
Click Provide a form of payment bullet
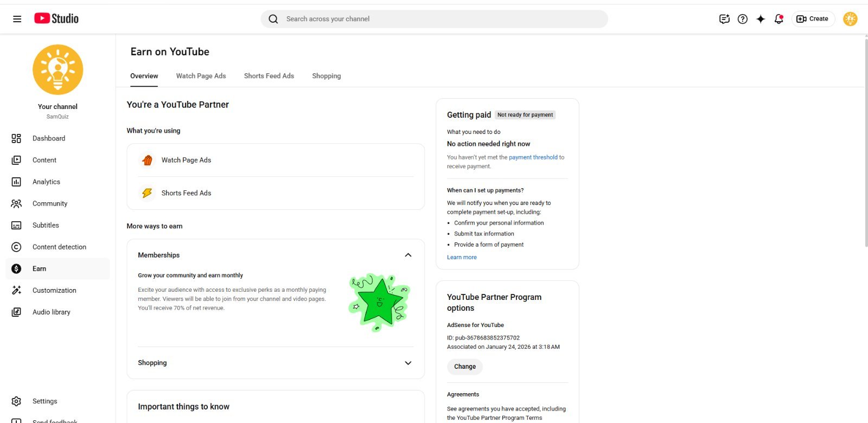[489, 245]
